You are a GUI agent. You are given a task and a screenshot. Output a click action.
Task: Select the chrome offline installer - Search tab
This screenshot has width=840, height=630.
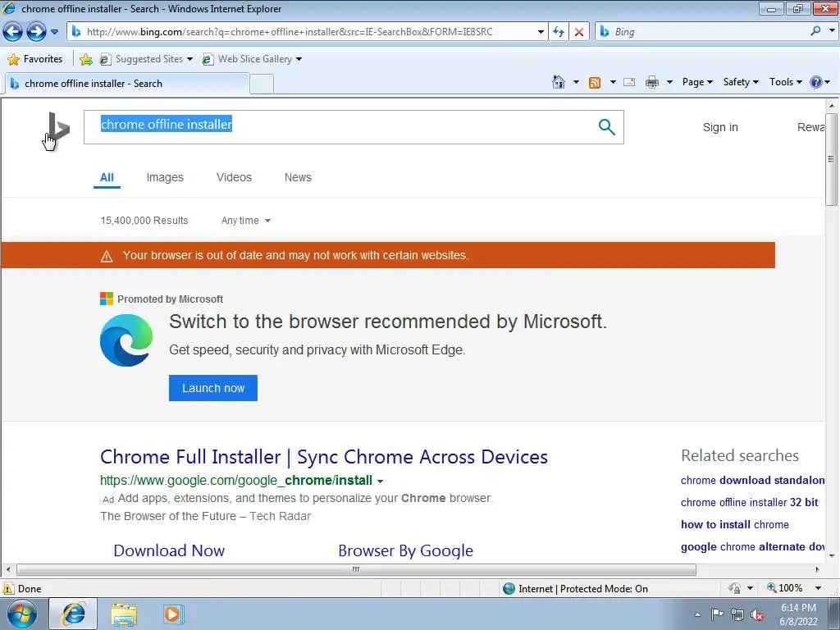coord(126,84)
